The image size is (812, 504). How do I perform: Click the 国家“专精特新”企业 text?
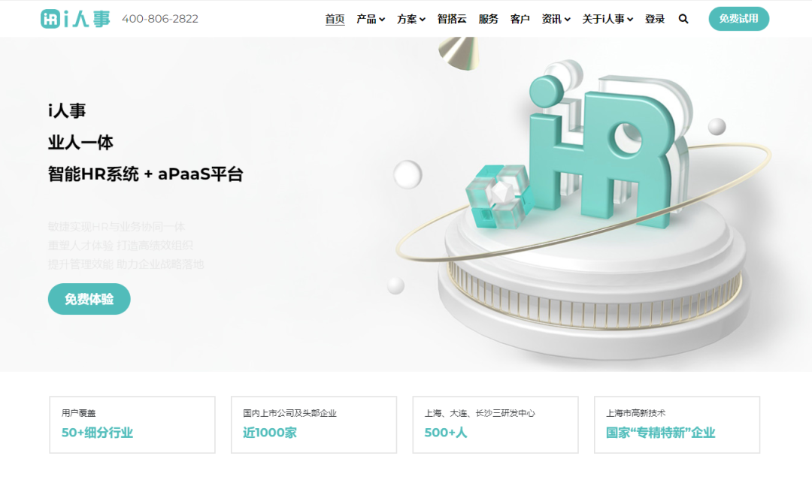click(661, 433)
